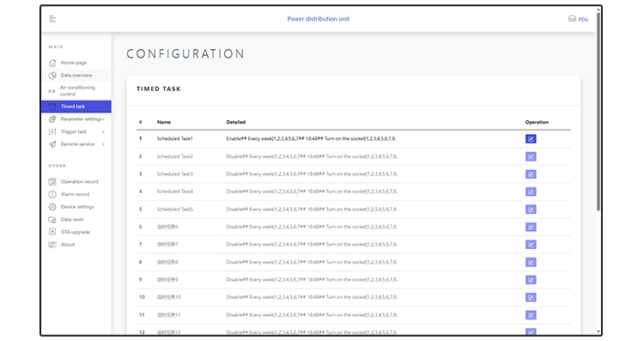Click the edit icon for row 11
The image size is (644, 341).
pos(531,315)
